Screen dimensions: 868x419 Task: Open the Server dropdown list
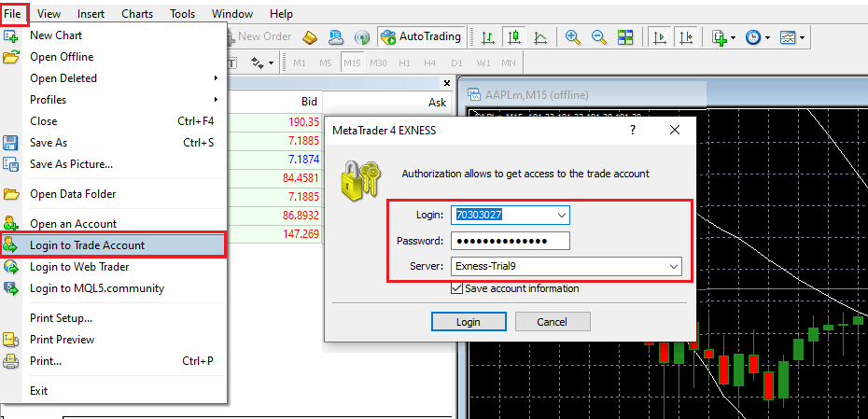673,267
